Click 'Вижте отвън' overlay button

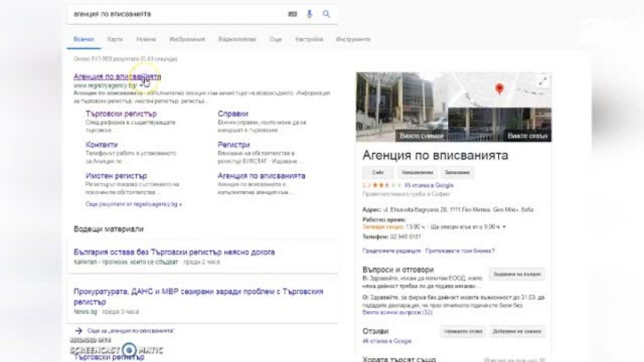[x=527, y=136]
